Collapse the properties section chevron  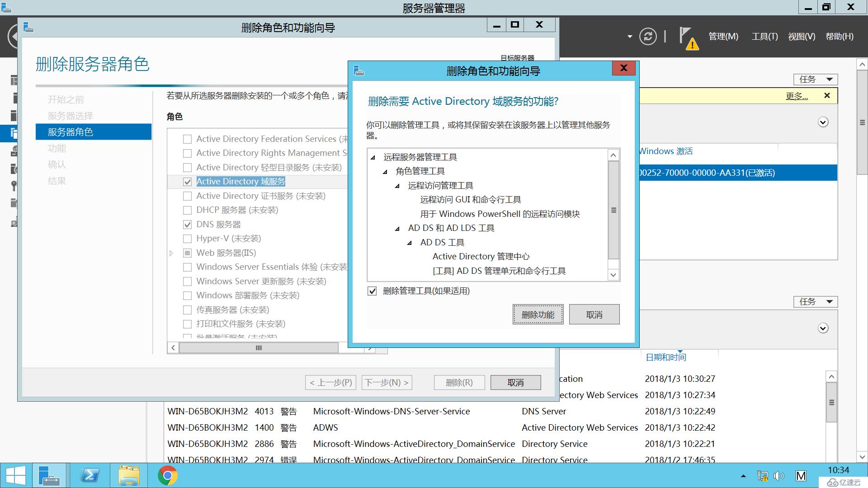pos(823,122)
